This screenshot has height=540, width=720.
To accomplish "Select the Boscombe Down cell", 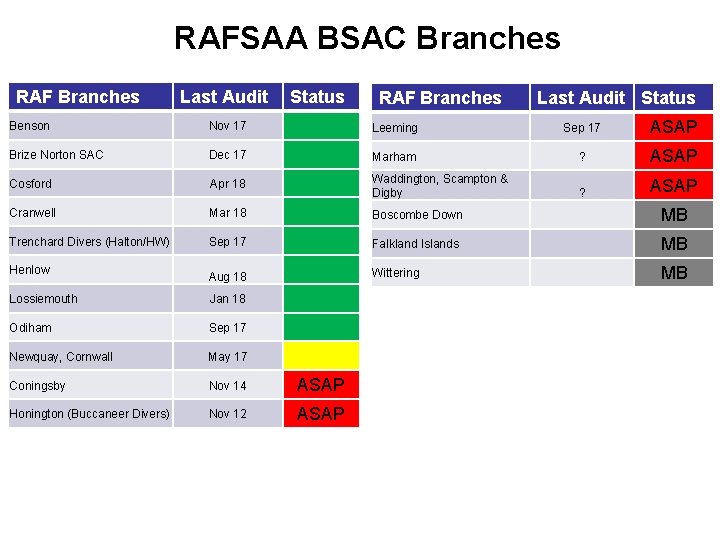I will point(450,214).
